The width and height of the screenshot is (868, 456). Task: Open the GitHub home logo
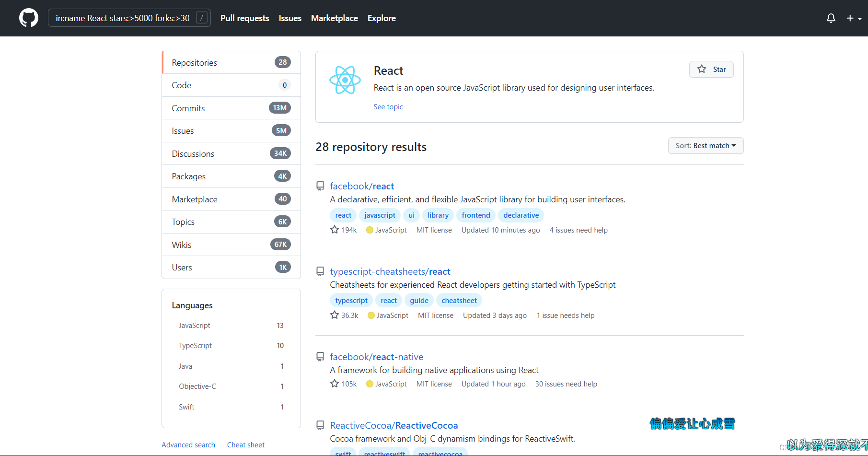click(29, 18)
